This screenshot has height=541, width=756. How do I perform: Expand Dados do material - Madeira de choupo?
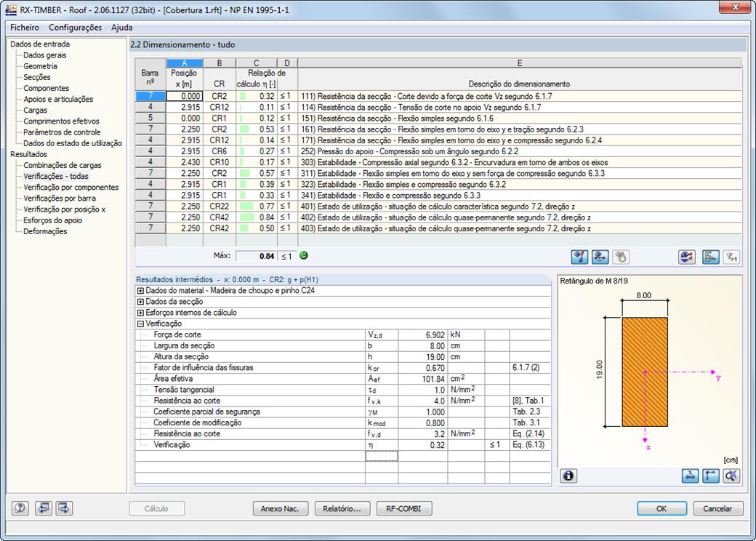[x=140, y=291]
